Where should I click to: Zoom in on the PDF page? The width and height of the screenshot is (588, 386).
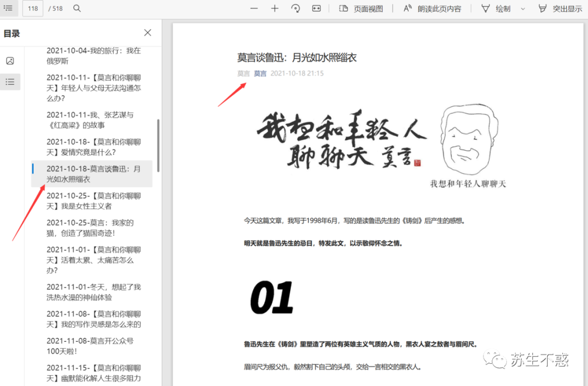(274, 8)
